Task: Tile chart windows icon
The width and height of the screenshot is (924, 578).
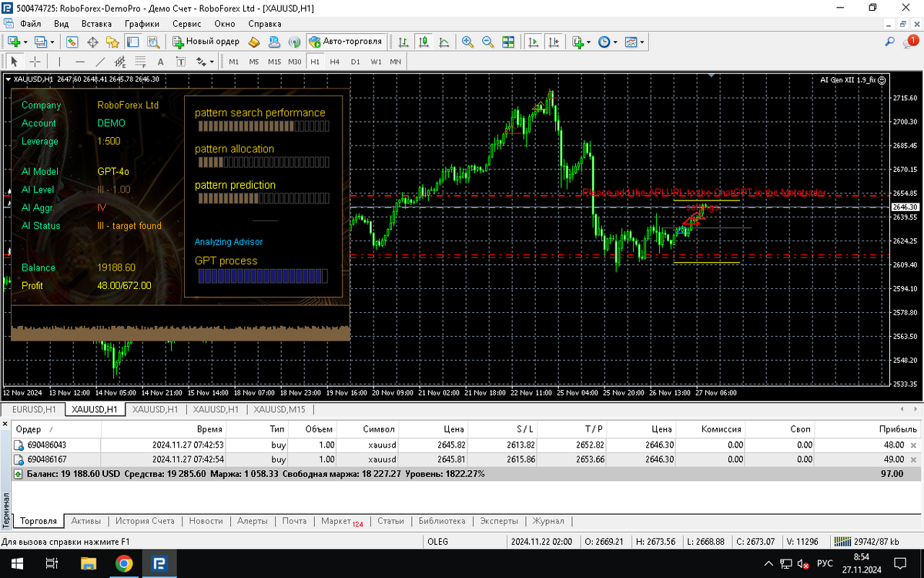Action: (508, 42)
